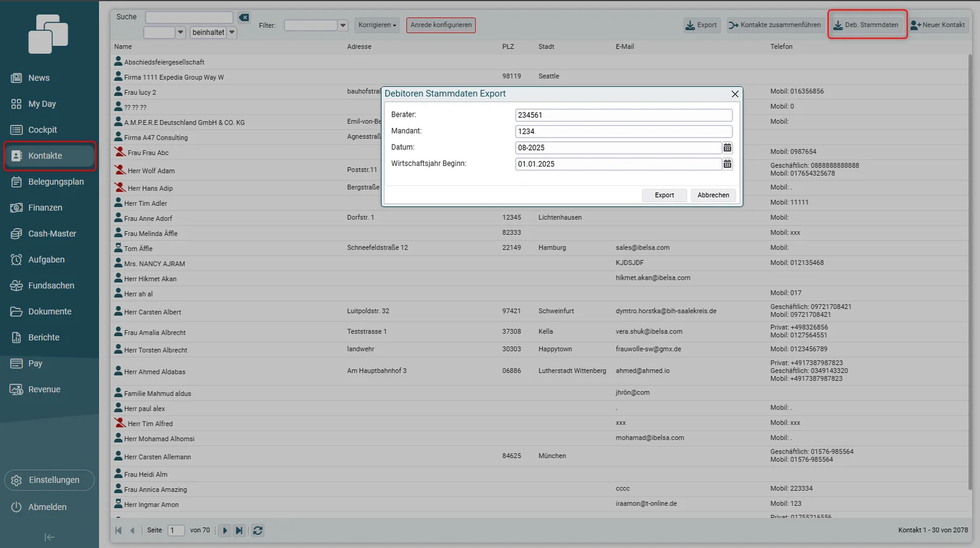This screenshot has width=980, height=548.
Task: Click the crossed-out person icon for Herr Tim Alfred
Action: click(120, 422)
